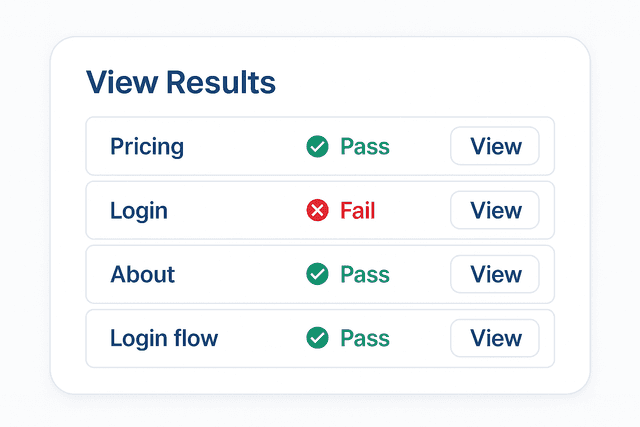The height and width of the screenshot is (427, 640).
Task: Click the green checkmark icon for Pricing
Action: point(317,147)
